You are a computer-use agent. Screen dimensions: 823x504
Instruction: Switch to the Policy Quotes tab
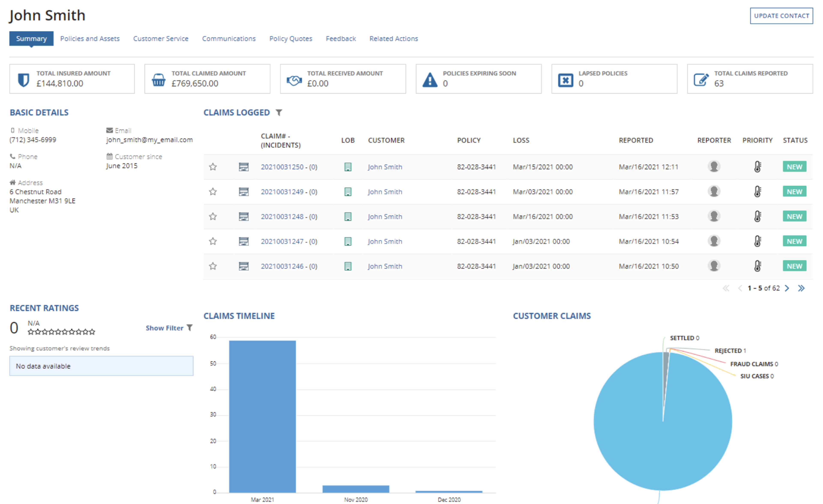click(291, 39)
